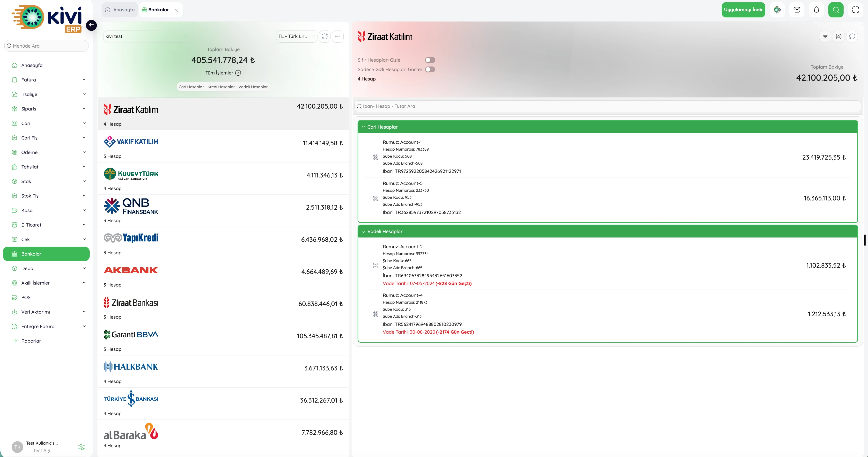Open the three-dots more options menu

click(338, 37)
